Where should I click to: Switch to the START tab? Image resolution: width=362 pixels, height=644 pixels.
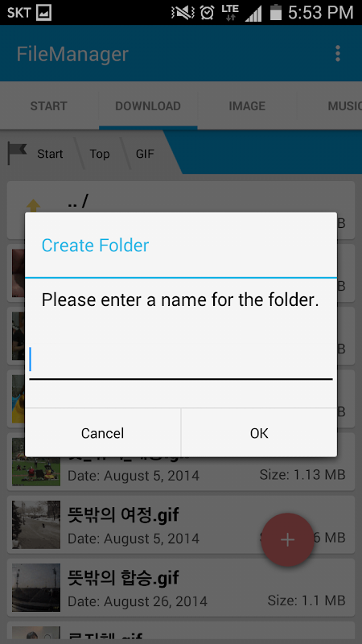point(48,106)
